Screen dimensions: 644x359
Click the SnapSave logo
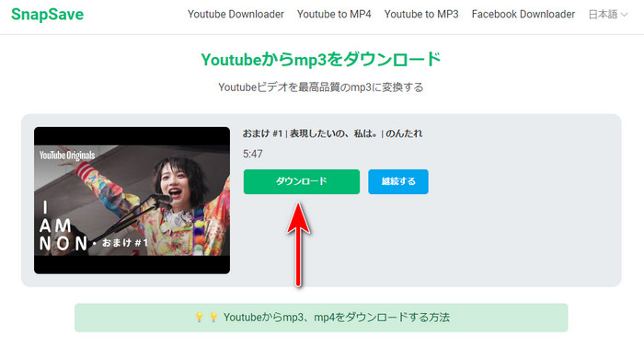(47, 15)
